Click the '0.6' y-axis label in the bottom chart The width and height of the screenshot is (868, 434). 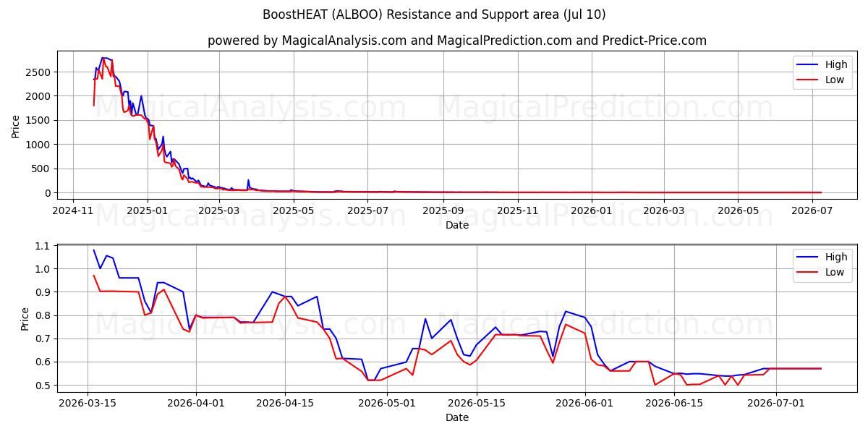click(42, 362)
